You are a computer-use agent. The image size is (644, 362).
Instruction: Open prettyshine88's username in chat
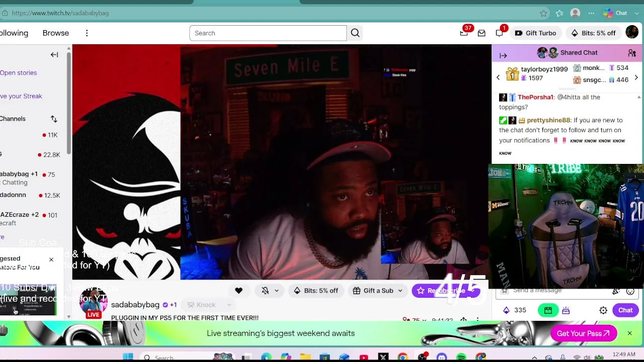pyautogui.click(x=548, y=120)
